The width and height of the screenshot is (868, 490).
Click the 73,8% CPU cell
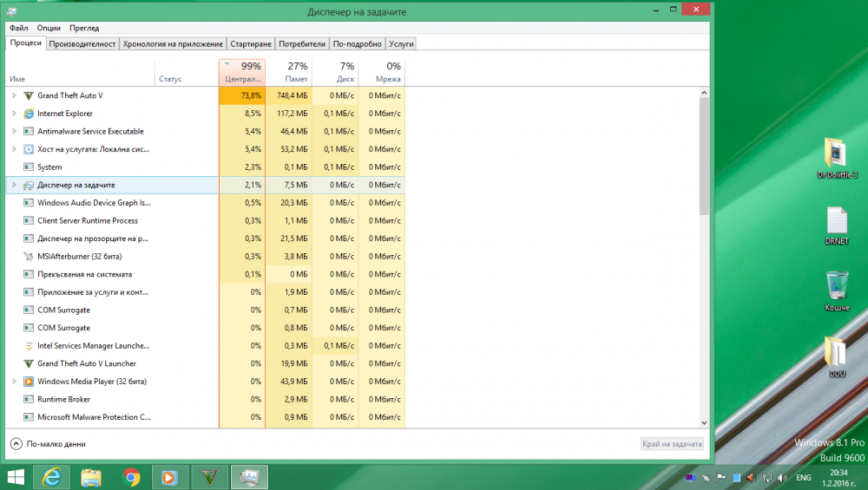click(x=242, y=95)
